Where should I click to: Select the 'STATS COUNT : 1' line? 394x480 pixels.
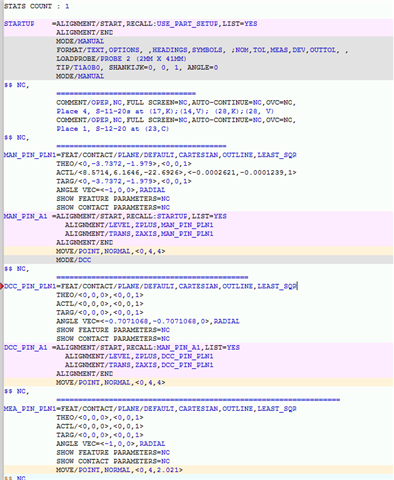(37, 6)
